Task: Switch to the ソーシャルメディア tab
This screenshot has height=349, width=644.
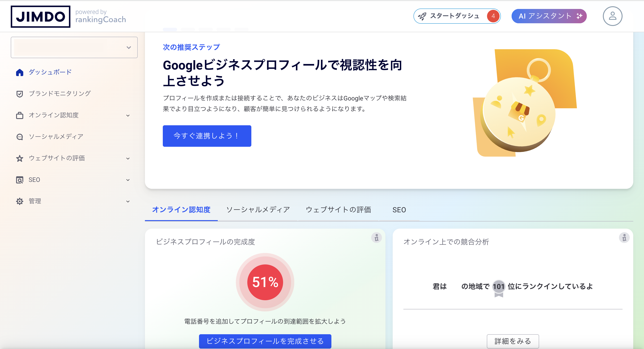Action: click(258, 210)
